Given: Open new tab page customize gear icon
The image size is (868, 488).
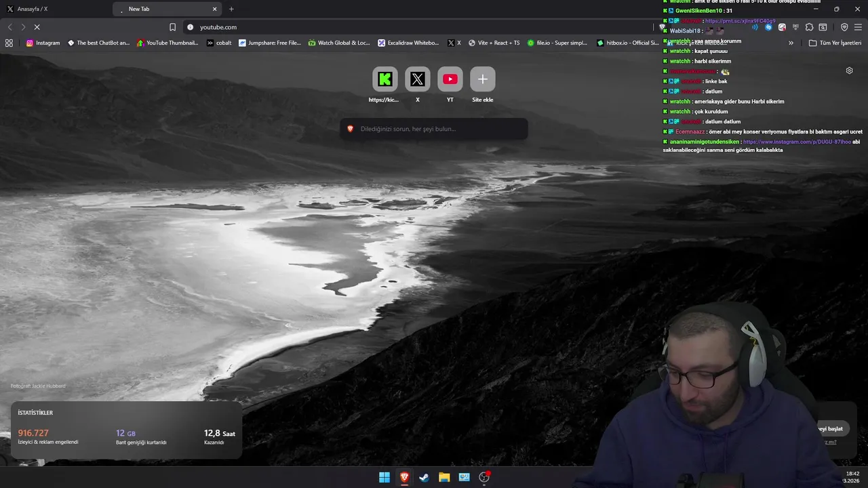Looking at the screenshot, I should click(x=849, y=70).
